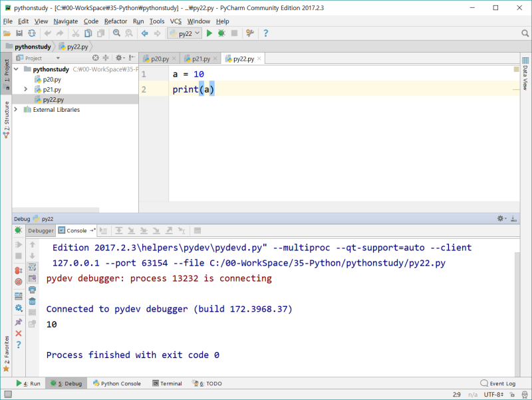Rerun py22 with the debug panel bug icon
Viewport: 532px width, 400px height.
[x=19, y=230]
